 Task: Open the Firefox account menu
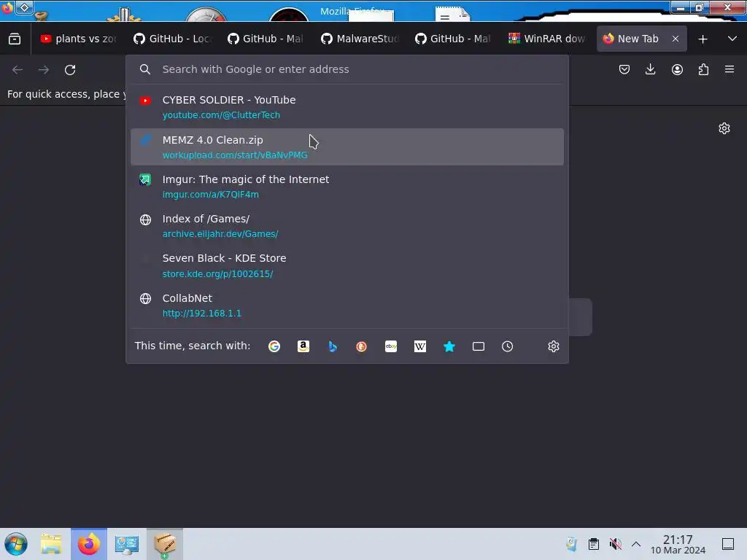click(677, 69)
